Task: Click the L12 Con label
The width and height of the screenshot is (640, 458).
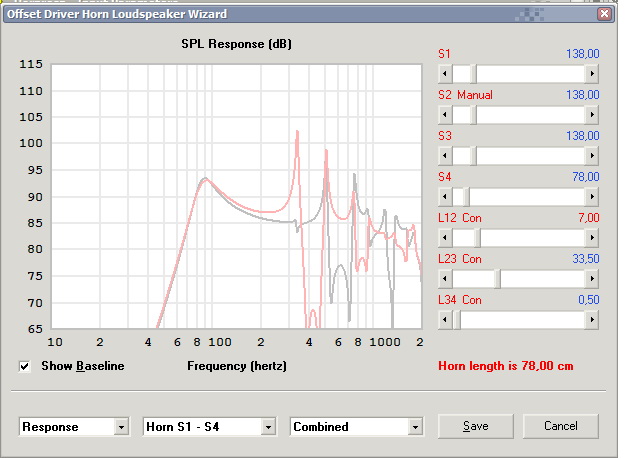Action: (x=460, y=218)
